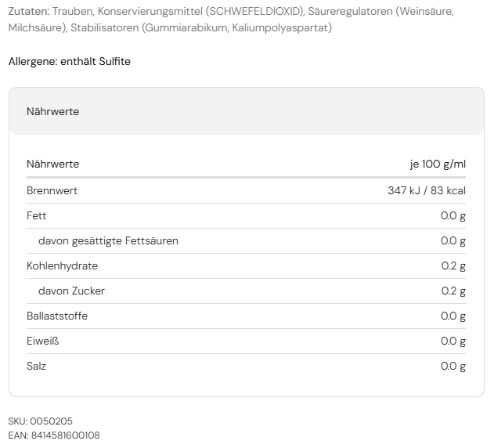The width and height of the screenshot is (494, 448).
Task: Collapse the Nährwerte panel header
Action: (x=246, y=111)
